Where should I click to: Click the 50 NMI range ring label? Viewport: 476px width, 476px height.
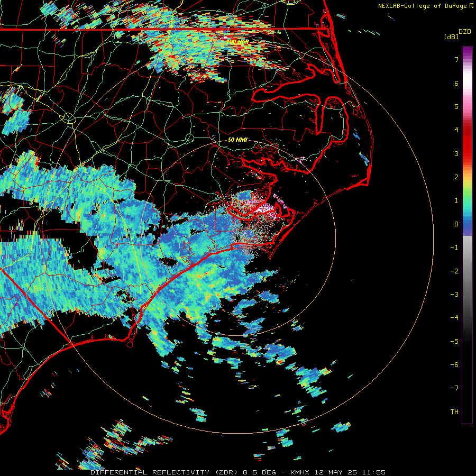coord(237,140)
